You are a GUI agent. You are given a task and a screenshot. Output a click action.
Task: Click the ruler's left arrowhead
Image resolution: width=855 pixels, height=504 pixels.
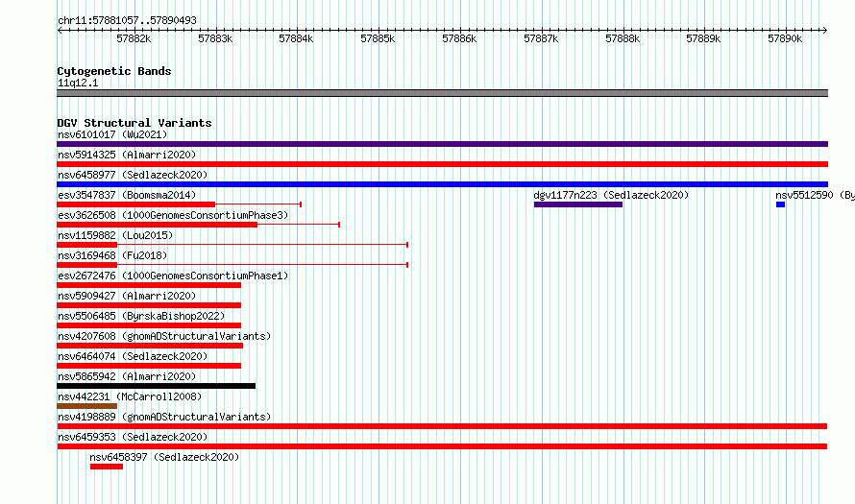click(x=60, y=30)
